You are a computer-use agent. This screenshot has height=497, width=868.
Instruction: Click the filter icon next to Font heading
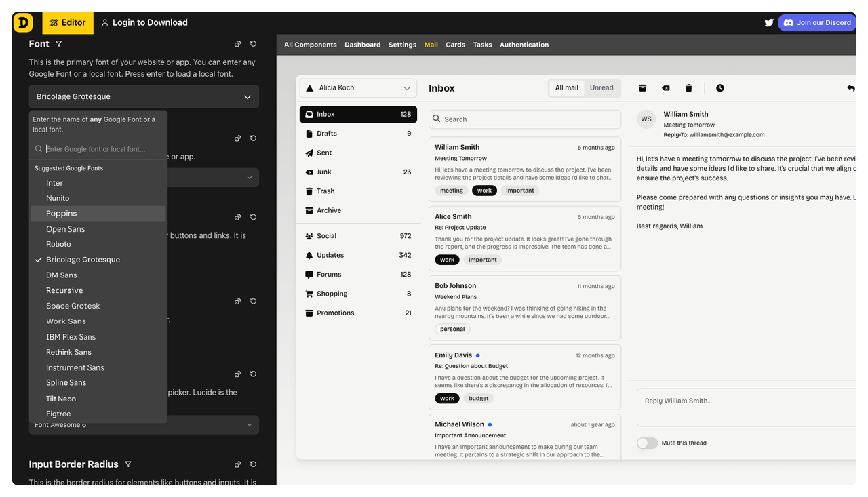(58, 44)
